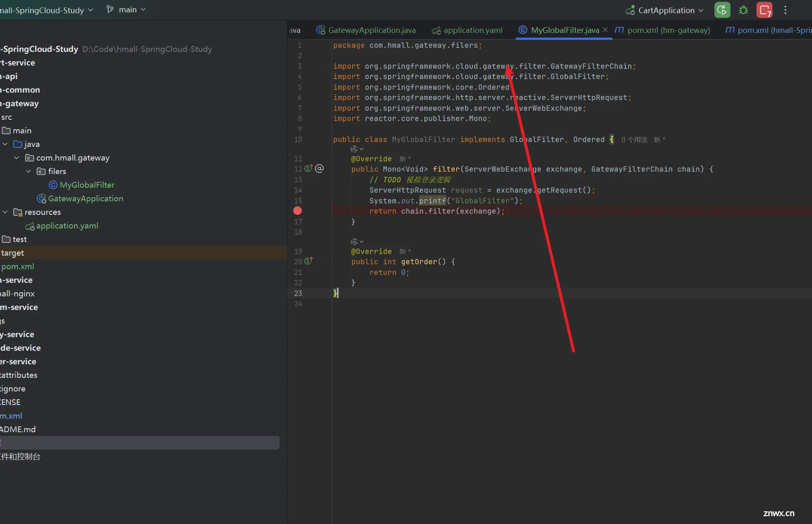
Task: Toggle the red breakpoint in the gutter
Action: (297, 211)
